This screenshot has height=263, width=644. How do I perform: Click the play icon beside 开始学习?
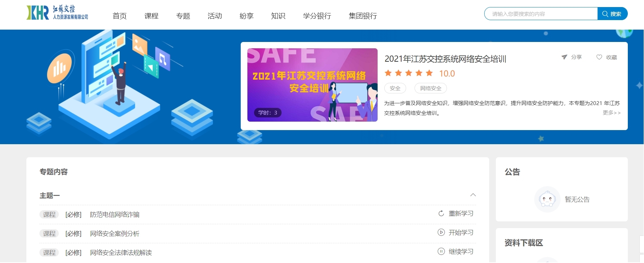[x=441, y=233]
